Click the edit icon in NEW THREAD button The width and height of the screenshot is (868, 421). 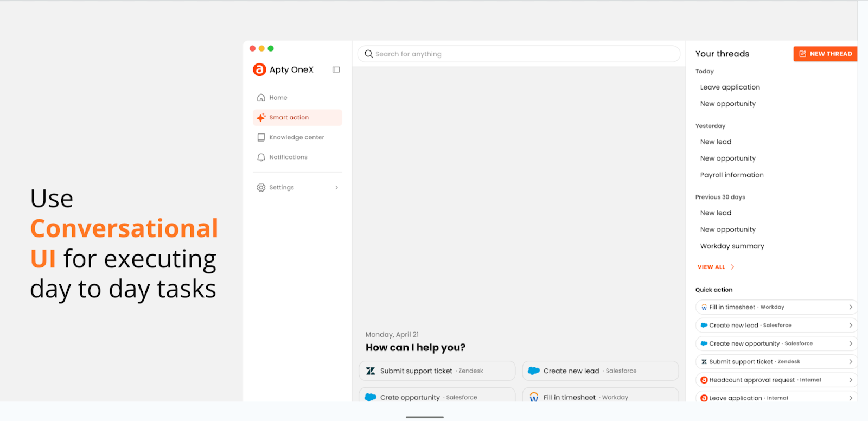pos(803,54)
